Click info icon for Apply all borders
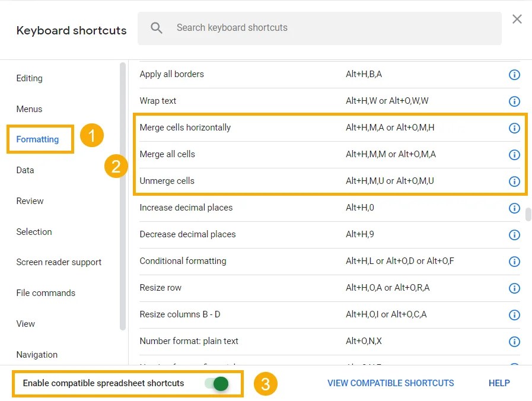 (514, 75)
